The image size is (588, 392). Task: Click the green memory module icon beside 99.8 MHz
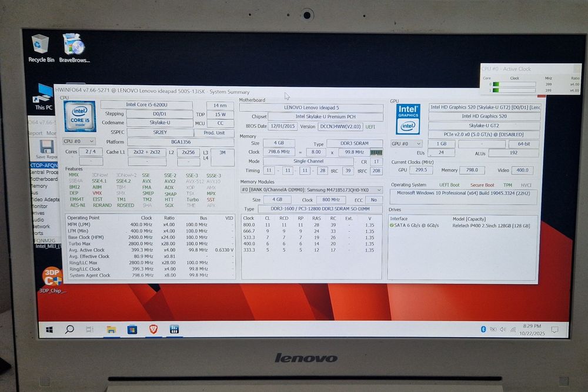[376, 152]
